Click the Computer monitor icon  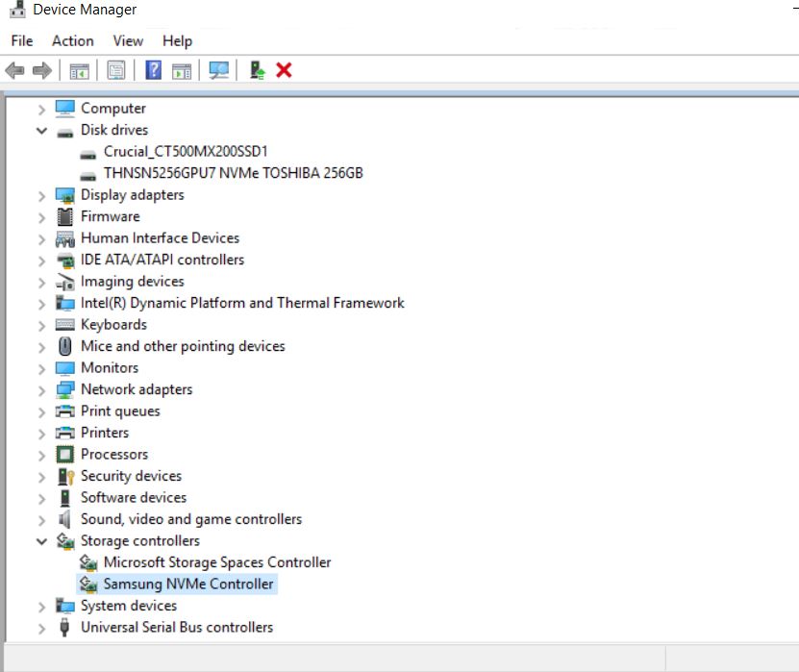(x=64, y=108)
